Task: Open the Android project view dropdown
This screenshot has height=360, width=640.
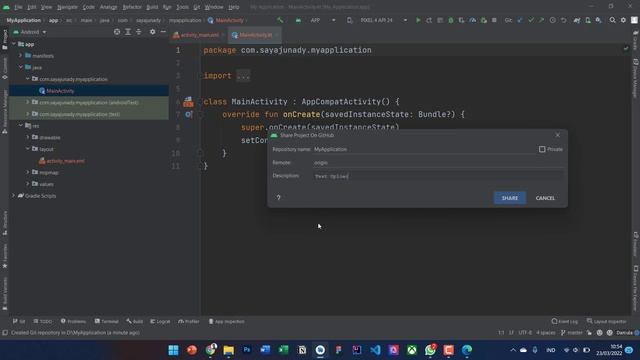Action: pyautogui.click(x=30, y=32)
